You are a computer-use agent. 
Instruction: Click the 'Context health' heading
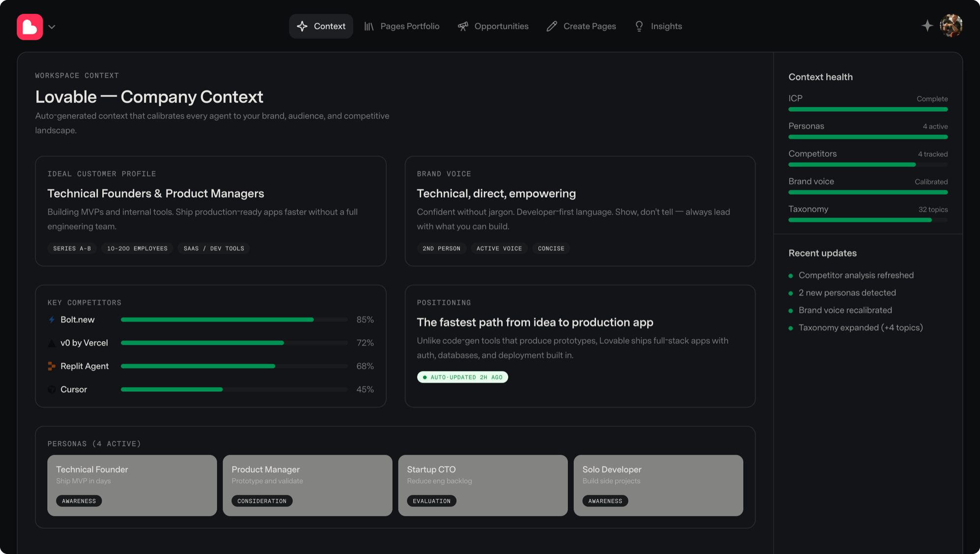[x=821, y=77]
